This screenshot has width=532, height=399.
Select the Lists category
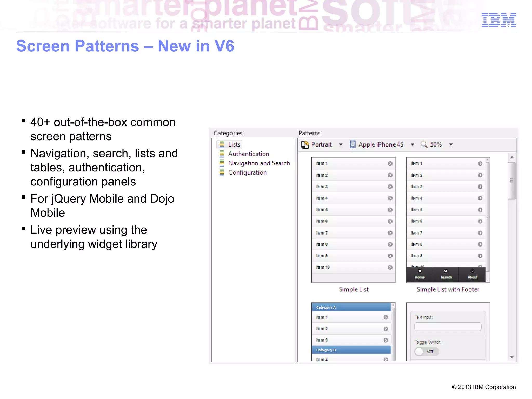pyautogui.click(x=229, y=144)
